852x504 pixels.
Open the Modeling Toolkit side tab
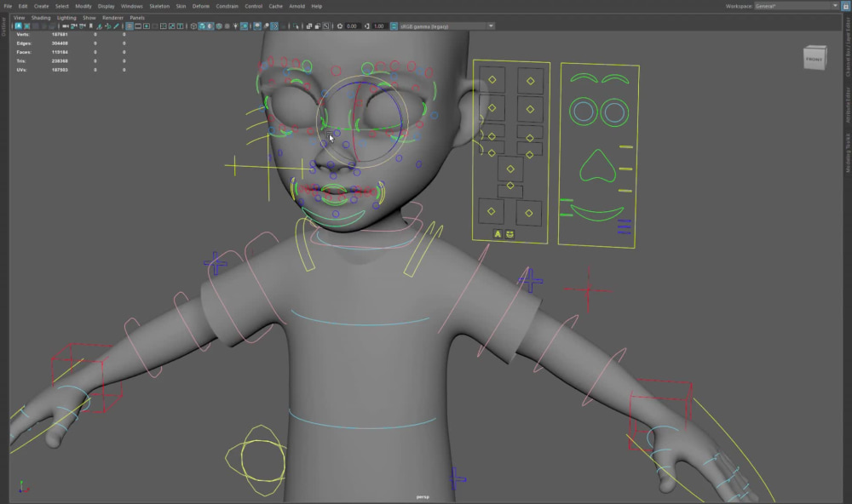pos(848,153)
